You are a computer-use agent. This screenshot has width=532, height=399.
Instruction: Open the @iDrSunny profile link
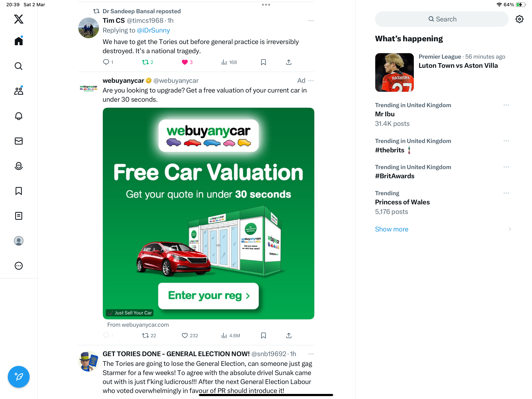[x=153, y=30]
